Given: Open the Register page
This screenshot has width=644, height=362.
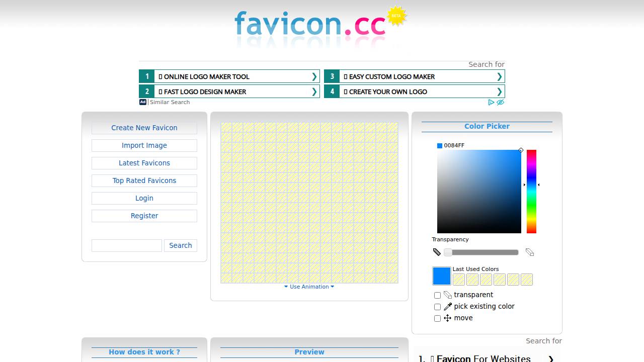Looking at the screenshot, I should click(144, 216).
